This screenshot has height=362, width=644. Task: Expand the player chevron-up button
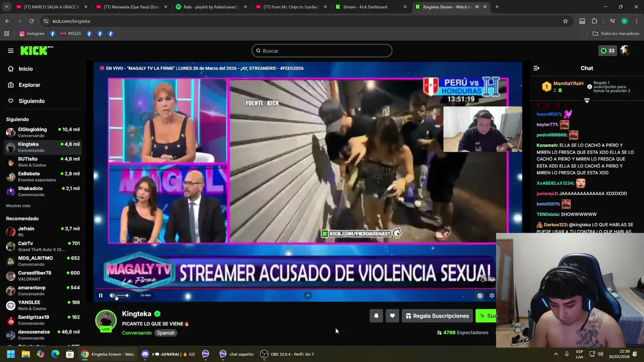(308, 296)
